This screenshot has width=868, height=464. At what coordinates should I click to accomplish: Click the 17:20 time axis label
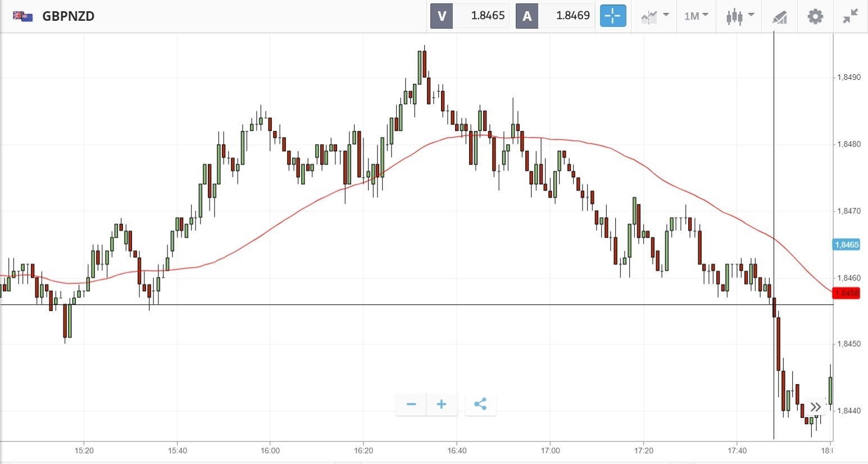[x=644, y=451]
